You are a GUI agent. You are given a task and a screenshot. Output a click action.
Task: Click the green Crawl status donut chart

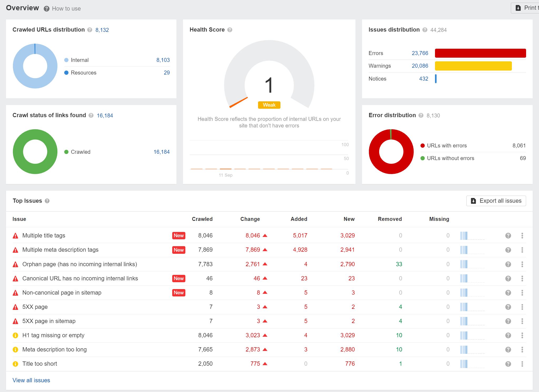[x=35, y=152]
